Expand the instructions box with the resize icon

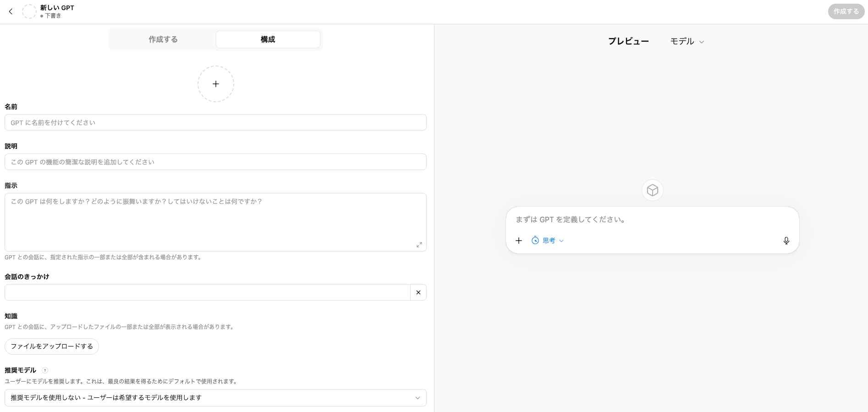point(419,245)
